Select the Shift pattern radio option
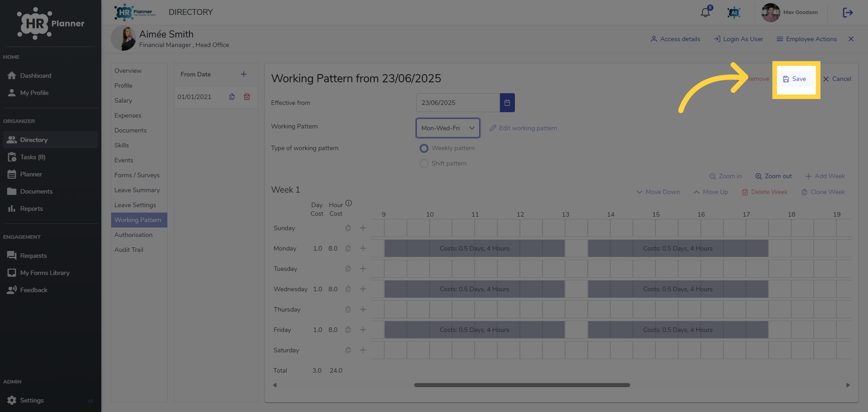Viewport: 868px width, 412px height. tap(424, 164)
